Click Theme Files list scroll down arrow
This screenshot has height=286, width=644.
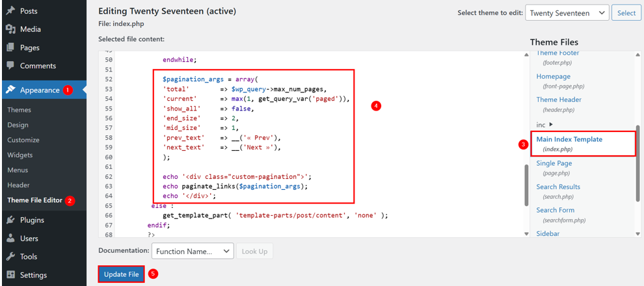[637, 234]
